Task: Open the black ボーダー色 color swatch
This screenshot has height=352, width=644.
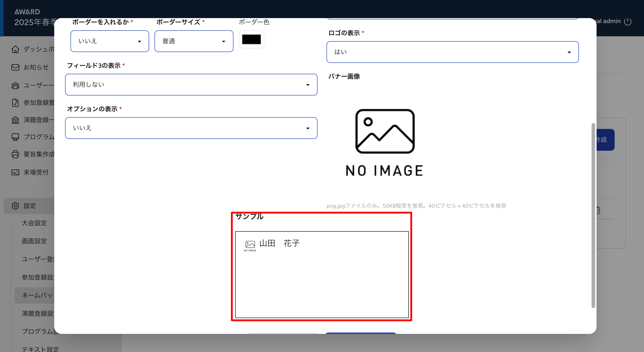Action: click(x=251, y=40)
